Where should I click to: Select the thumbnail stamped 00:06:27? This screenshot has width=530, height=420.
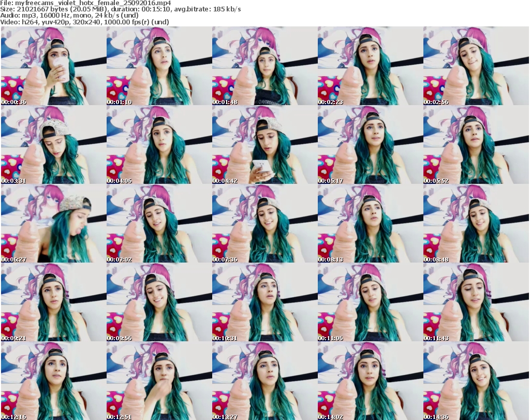click(x=54, y=224)
